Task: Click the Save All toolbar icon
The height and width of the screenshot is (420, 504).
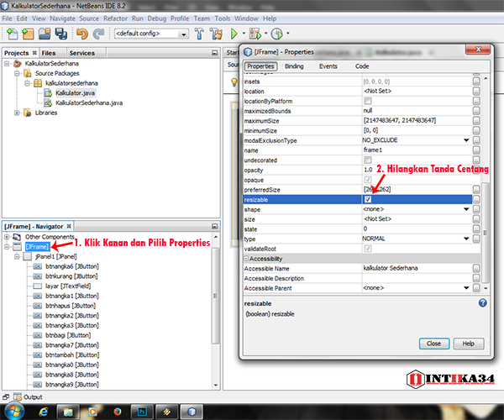Action: pyautogui.click(x=61, y=34)
